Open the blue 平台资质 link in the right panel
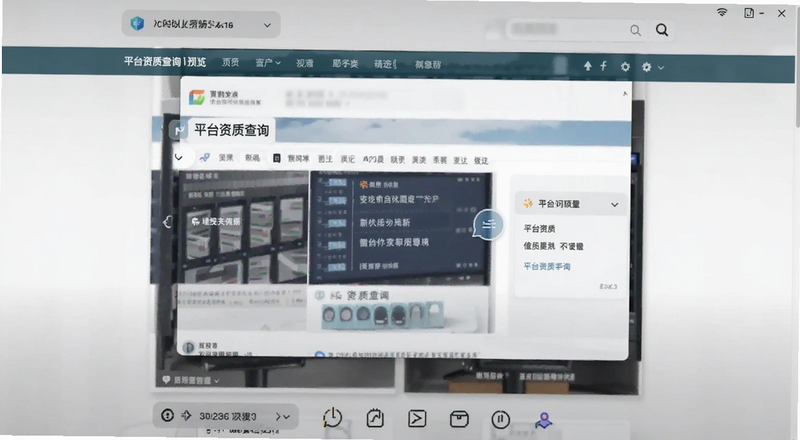800x440 pixels. (547, 266)
